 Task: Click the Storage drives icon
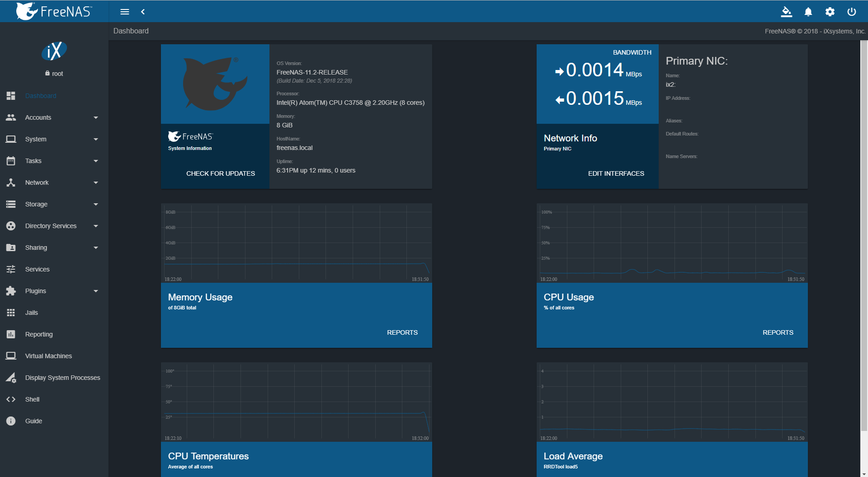coord(11,204)
